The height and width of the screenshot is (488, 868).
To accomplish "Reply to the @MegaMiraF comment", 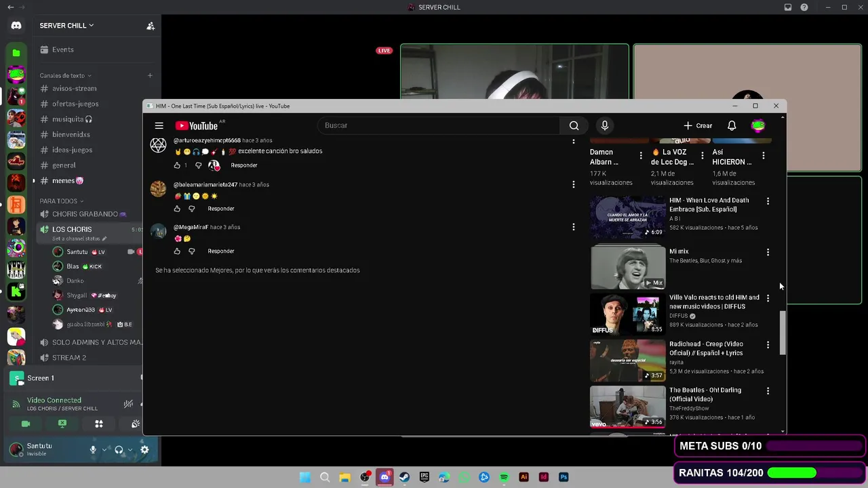I will click(x=221, y=251).
